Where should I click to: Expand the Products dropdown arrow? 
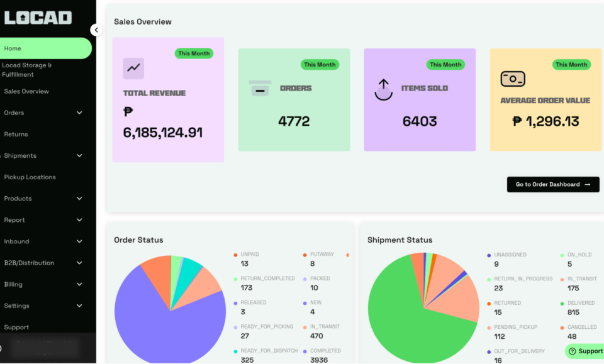point(79,199)
